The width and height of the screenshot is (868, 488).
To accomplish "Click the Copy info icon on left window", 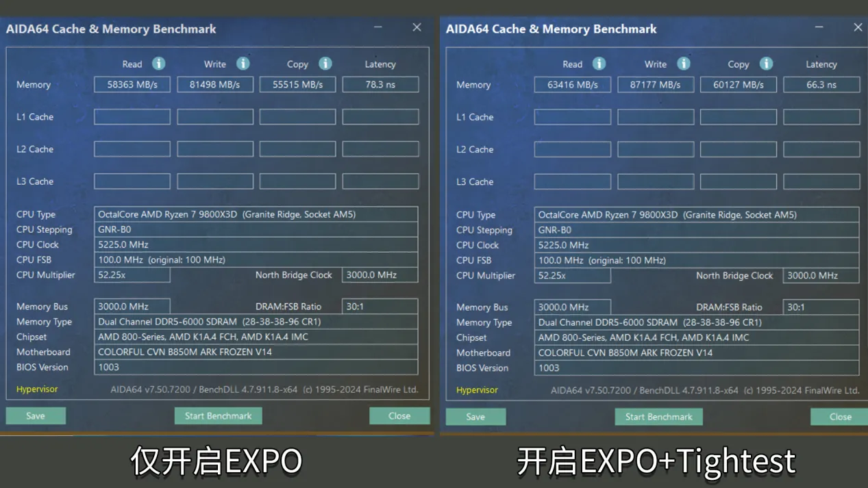I will (x=325, y=63).
